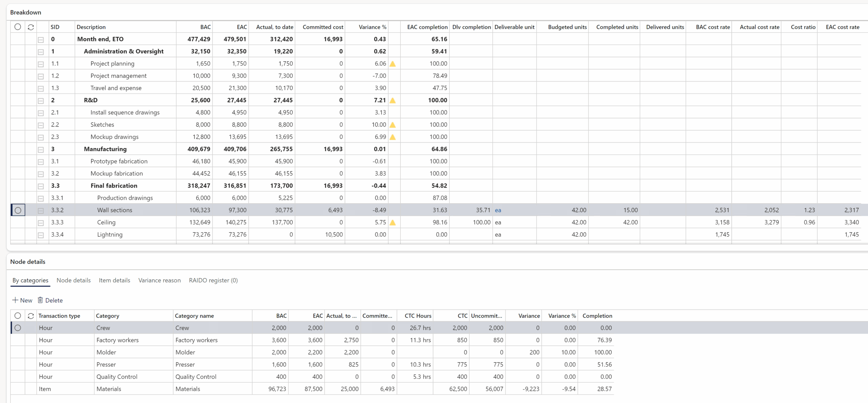Select the radio circle on the Wall sections row
Screen dimensions: 868x403
tap(18, 210)
